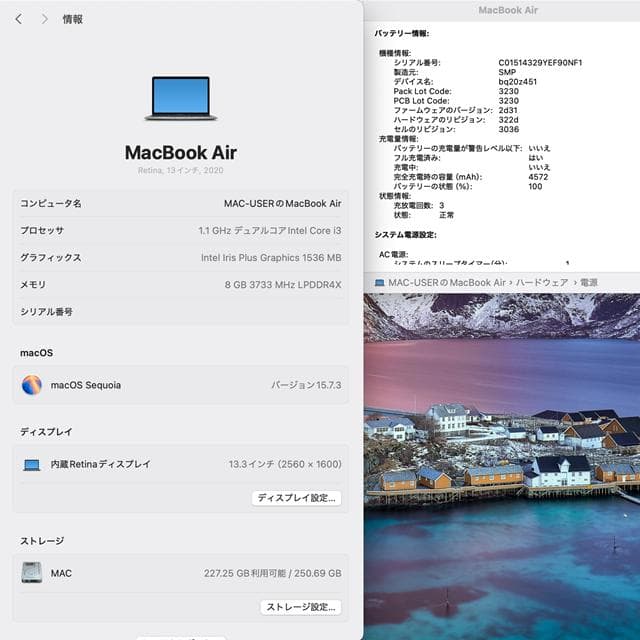Click the Pack Lot Code value 3230
The width and height of the screenshot is (640, 640).
[x=509, y=91]
